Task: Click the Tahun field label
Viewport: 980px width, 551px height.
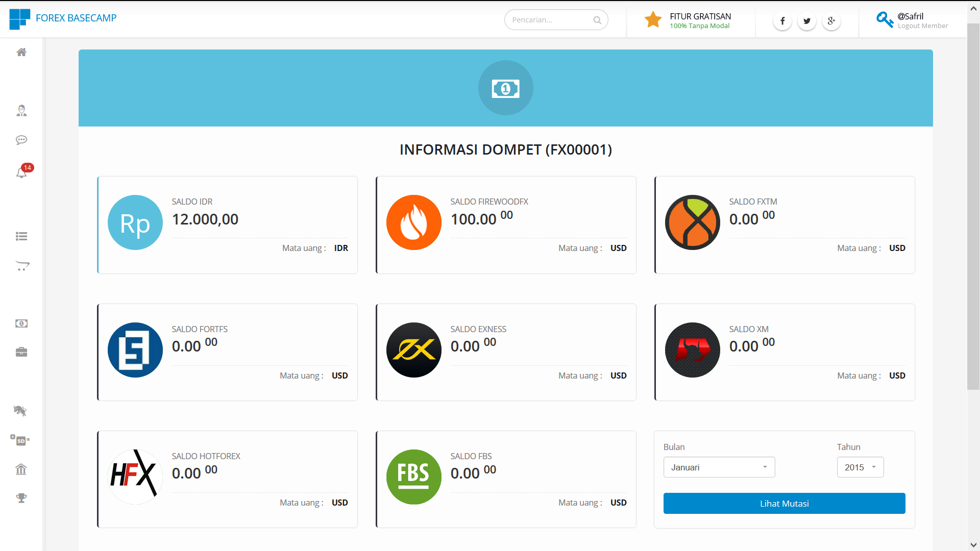Action: (x=848, y=447)
